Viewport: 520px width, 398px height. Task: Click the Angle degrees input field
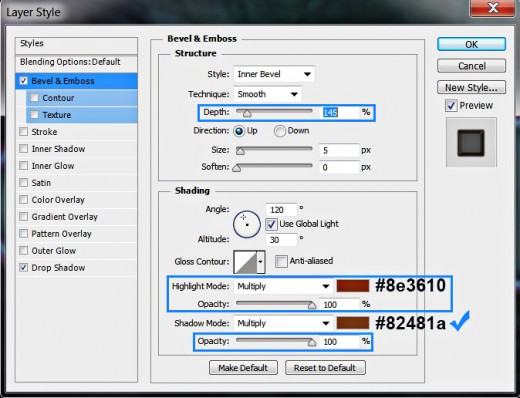point(281,210)
